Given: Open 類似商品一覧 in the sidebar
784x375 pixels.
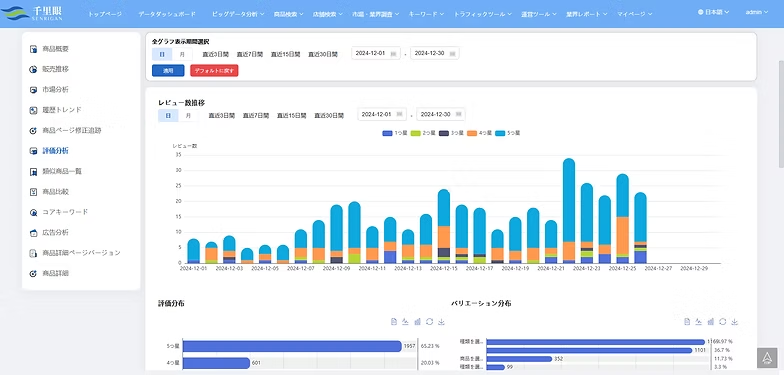Looking at the screenshot, I should pos(55,171).
